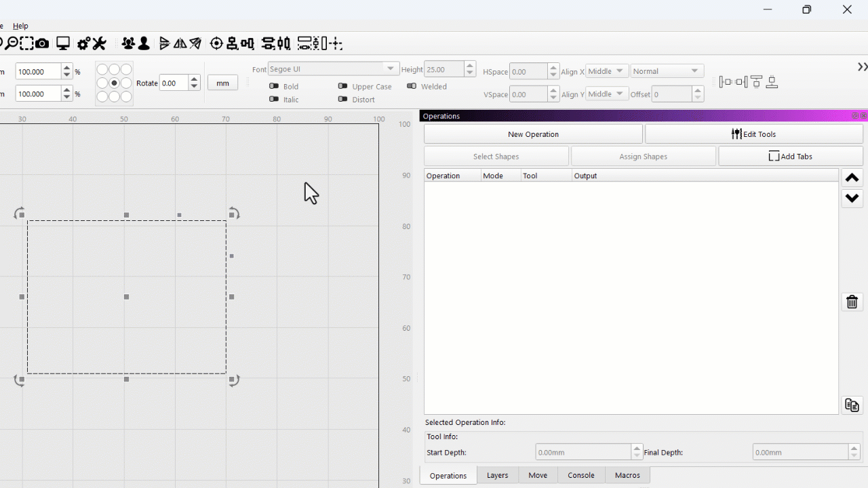Delete operation using the trash can icon
868x488 pixels.
pyautogui.click(x=852, y=302)
